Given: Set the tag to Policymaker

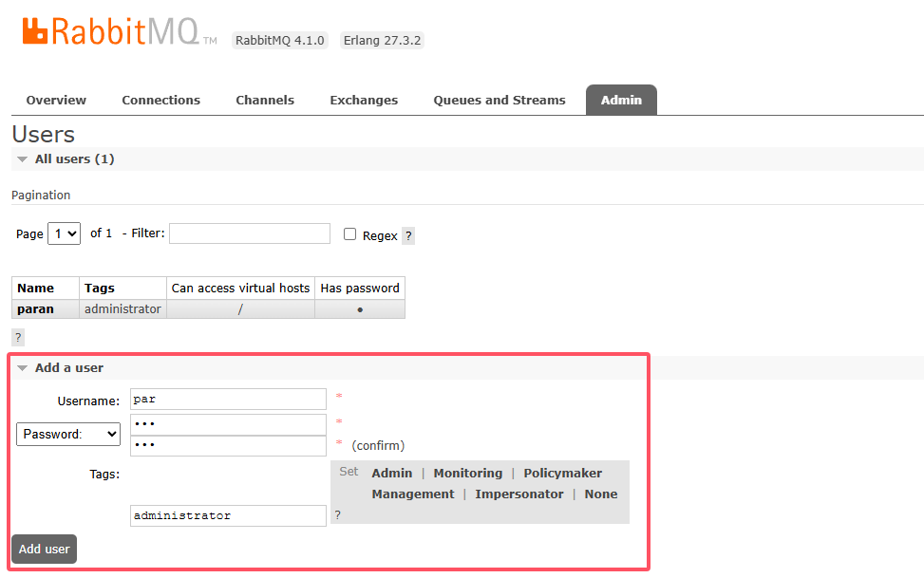Looking at the screenshot, I should pyautogui.click(x=563, y=473).
